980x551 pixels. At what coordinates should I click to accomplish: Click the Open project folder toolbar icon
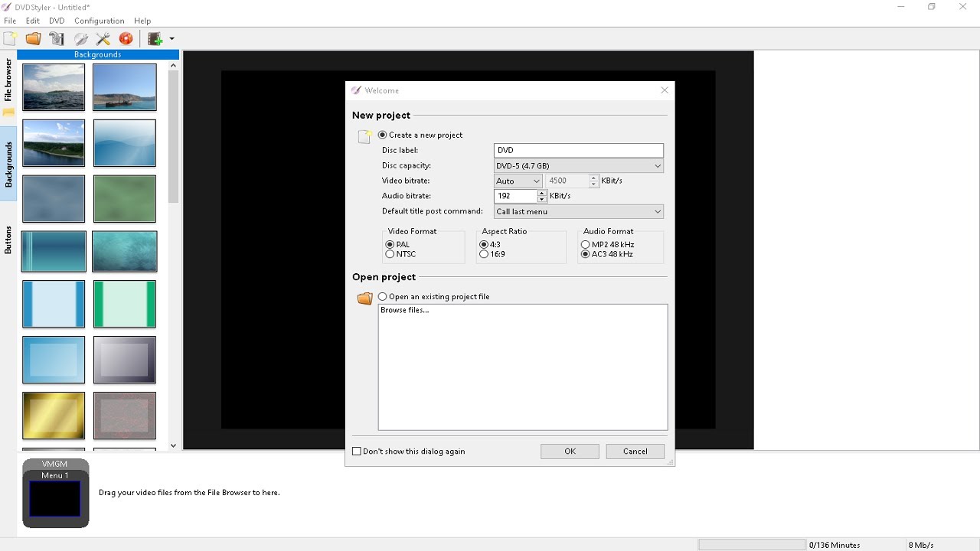33,38
